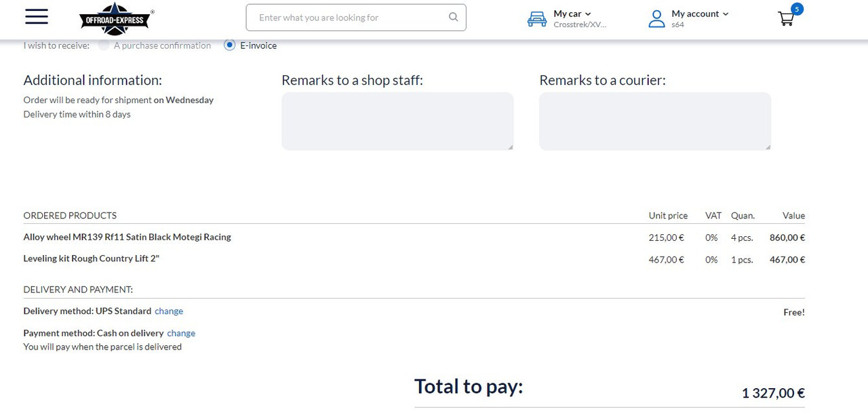Click the s64 account name
This screenshot has height=416, width=868.
pos(677,24)
